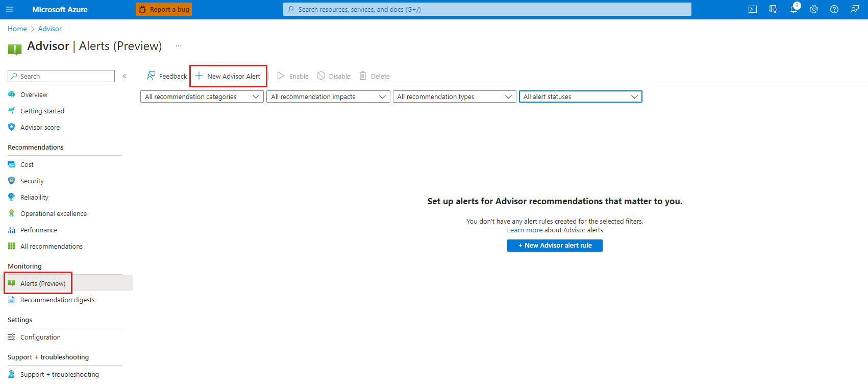Open Directories and subscriptions filter icon
Viewport: 868px width, 387px height.
pos(773,9)
